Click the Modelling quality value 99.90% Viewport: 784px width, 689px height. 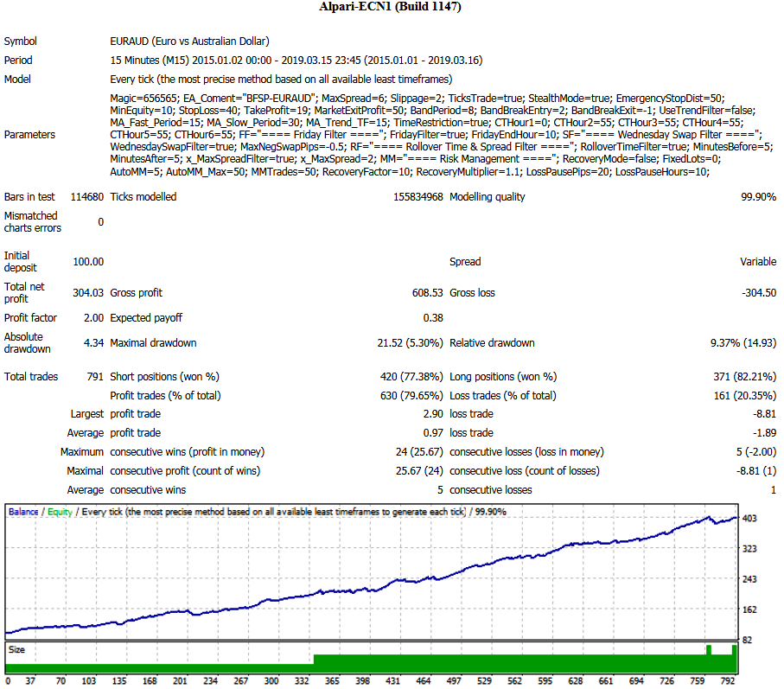coord(758,196)
